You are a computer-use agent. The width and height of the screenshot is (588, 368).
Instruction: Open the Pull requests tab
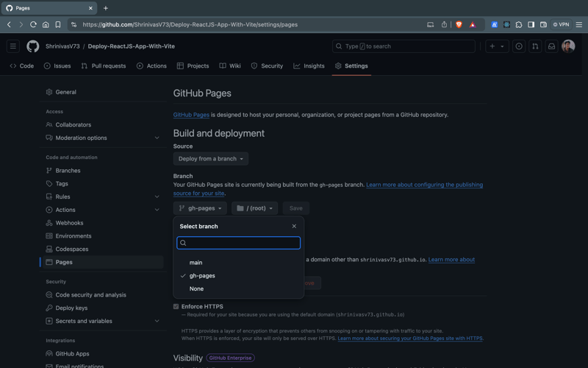104,66
